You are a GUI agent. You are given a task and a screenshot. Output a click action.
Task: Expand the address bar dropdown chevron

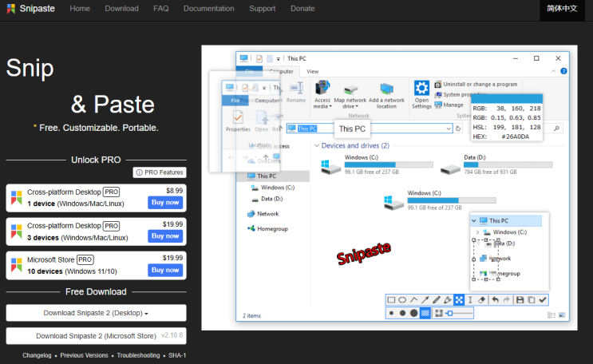pos(449,129)
